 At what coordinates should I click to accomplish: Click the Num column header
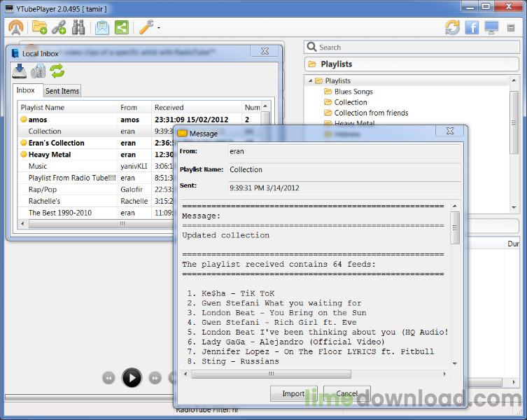pyautogui.click(x=252, y=108)
